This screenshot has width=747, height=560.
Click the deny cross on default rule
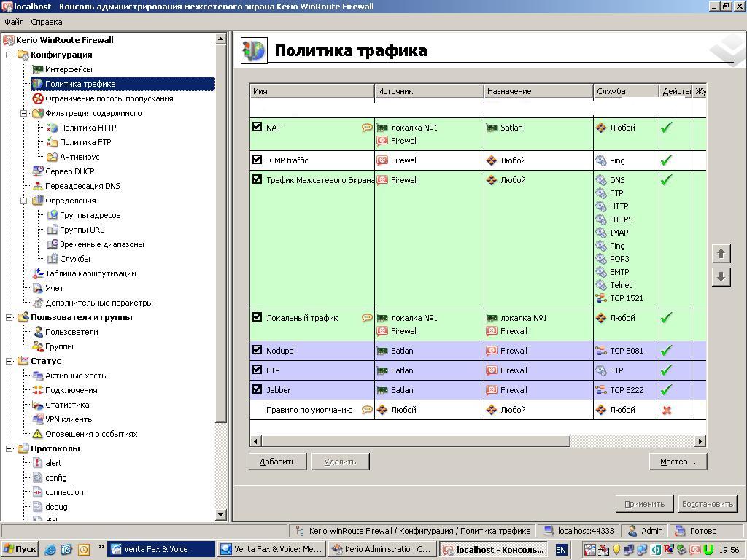point(667,410)
